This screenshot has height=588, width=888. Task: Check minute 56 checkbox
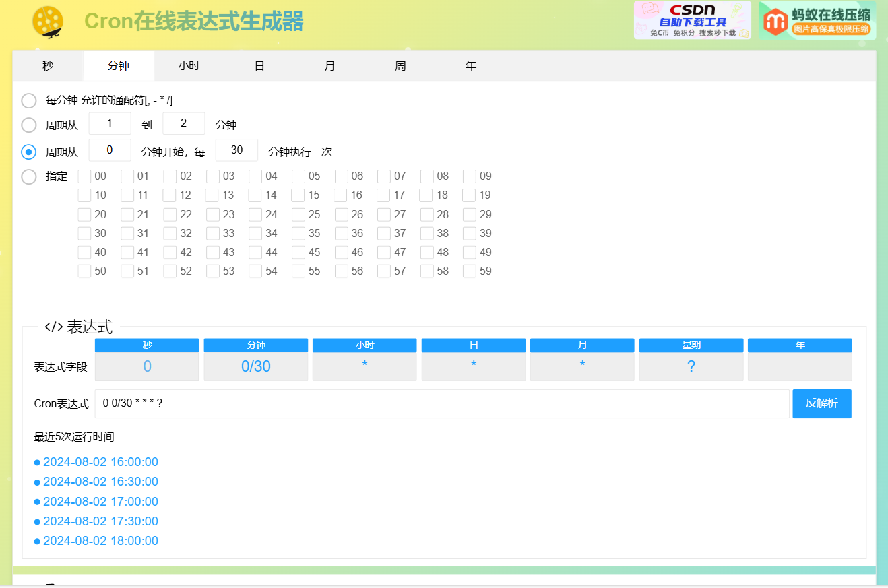pos(342,271)
